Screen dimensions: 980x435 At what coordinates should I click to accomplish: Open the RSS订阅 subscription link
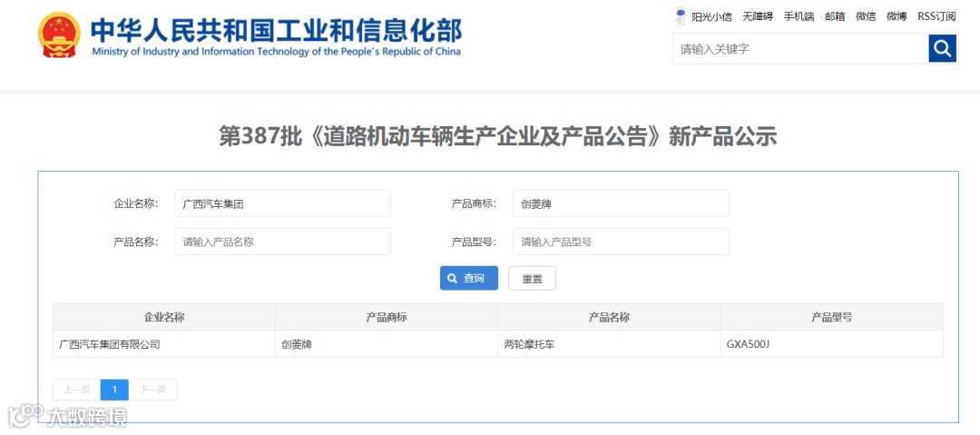point(936,16)
